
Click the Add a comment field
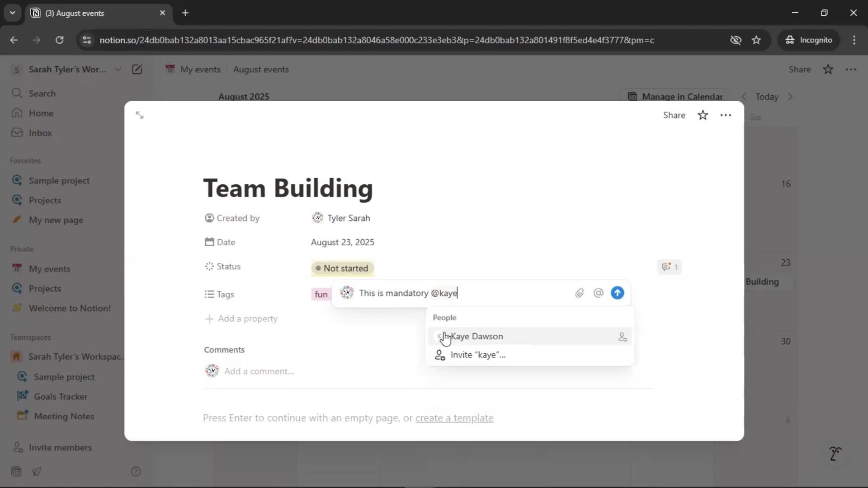[x=259, y=371]
